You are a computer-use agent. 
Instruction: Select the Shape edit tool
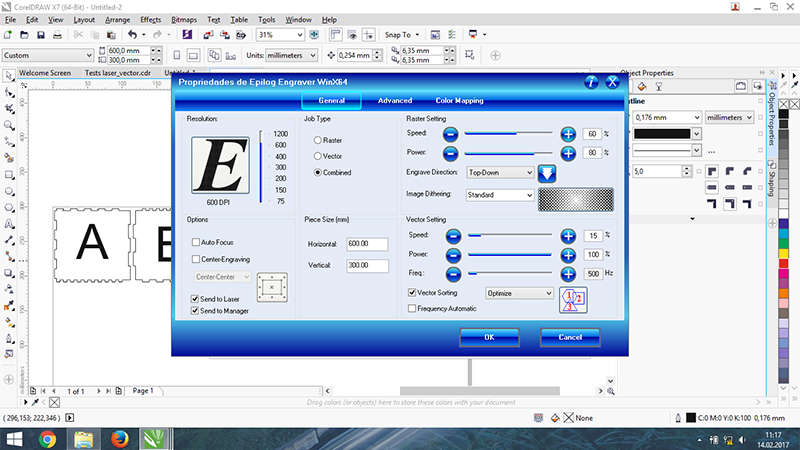click(9, 92)
